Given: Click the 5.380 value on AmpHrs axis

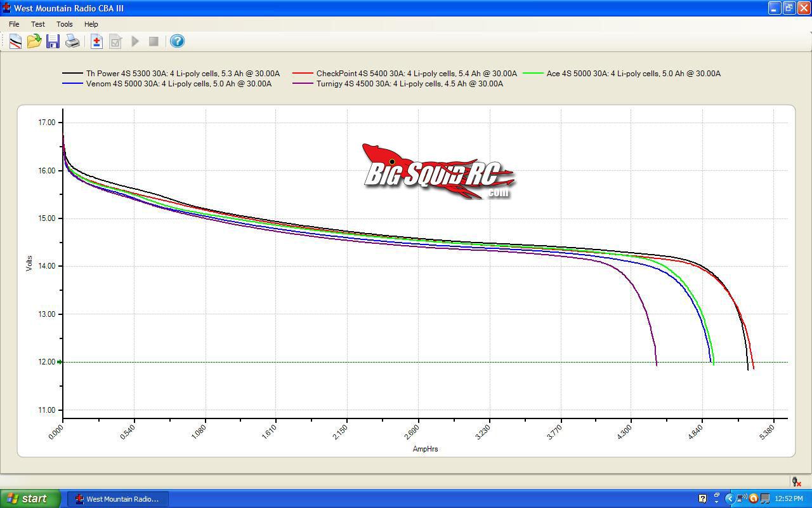Looking at the screenshot, I should coord(766,431).
